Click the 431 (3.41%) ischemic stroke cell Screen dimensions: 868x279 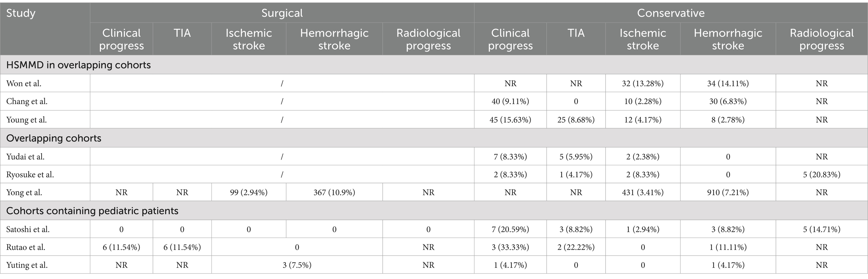point(642,192)
